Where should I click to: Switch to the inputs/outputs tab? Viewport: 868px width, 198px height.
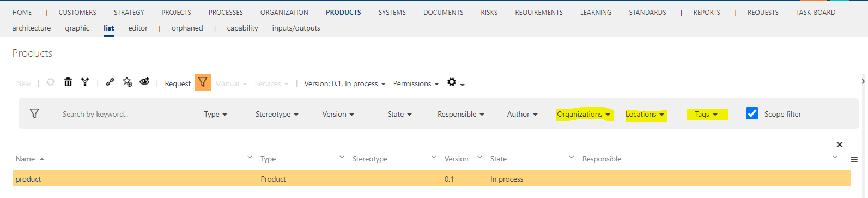point(296,28)
